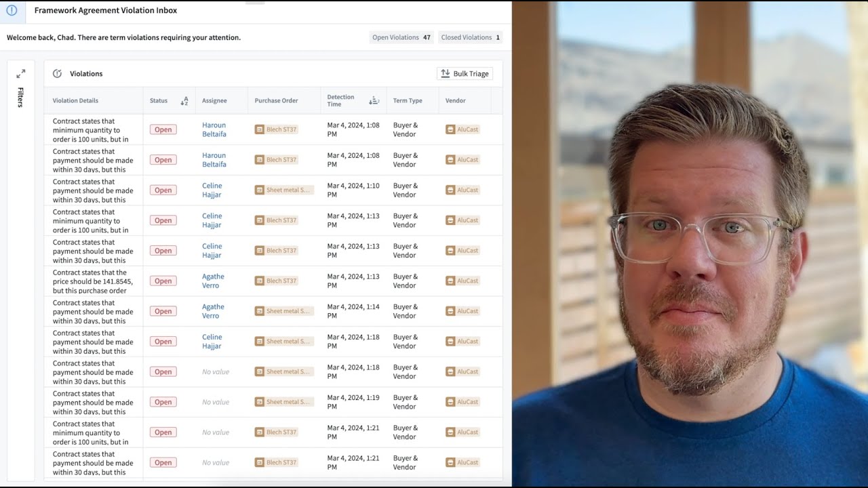Viewport: 868px width, 488px height.
Task: Click the Violations panel header icon
Action: click(x=57, y=74)
